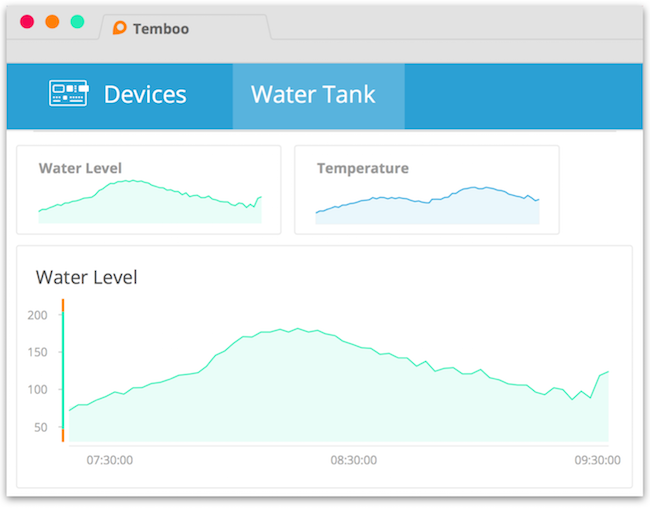This screenshot has height=508, width=650.
Task: Click the 08:30:00 time axis label
Action: 354,460
